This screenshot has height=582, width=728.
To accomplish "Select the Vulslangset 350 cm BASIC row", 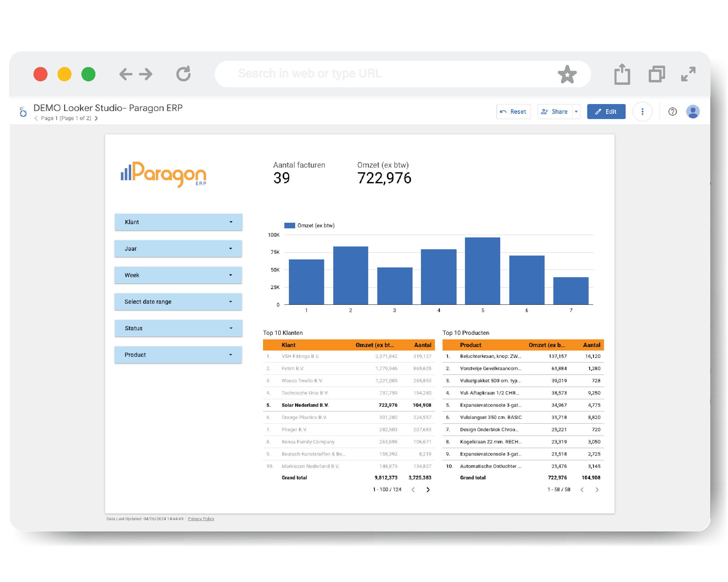I will (523, 417).
